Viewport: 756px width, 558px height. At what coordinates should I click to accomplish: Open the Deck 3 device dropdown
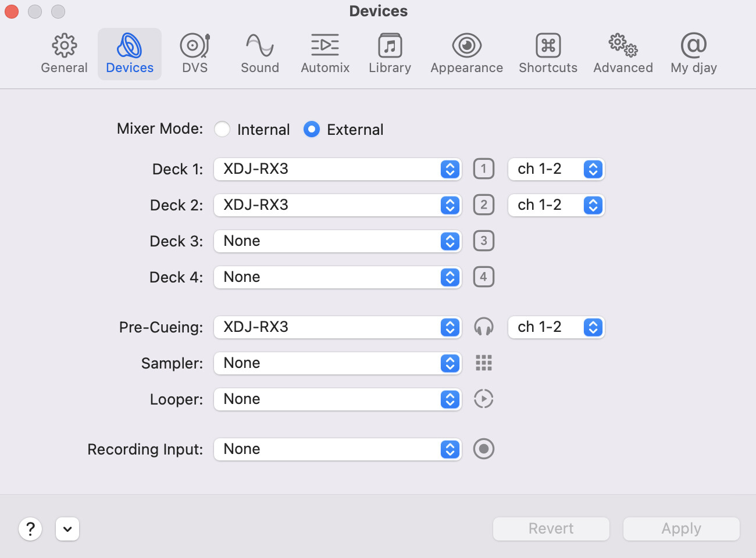338,241
